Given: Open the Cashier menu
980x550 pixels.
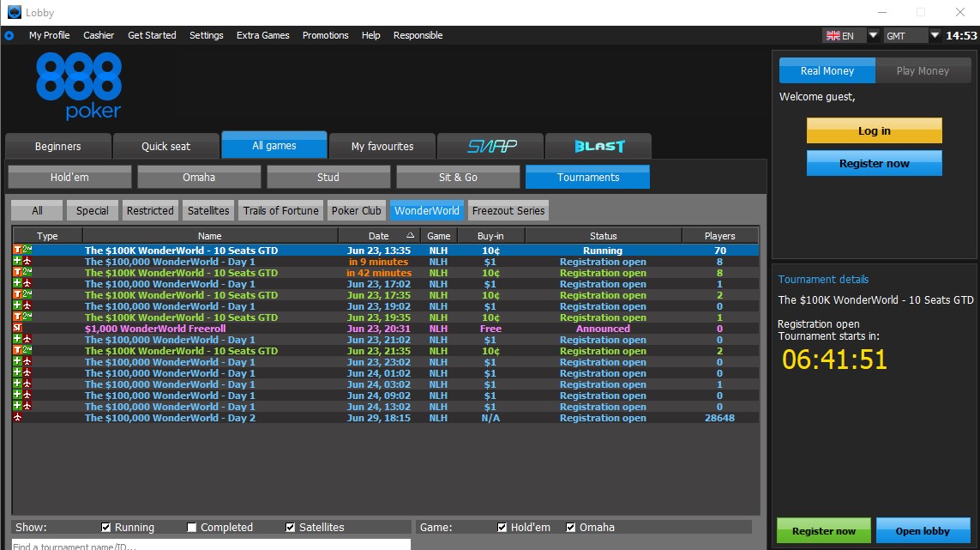Looking at the screenshot, I should (99, 35).
